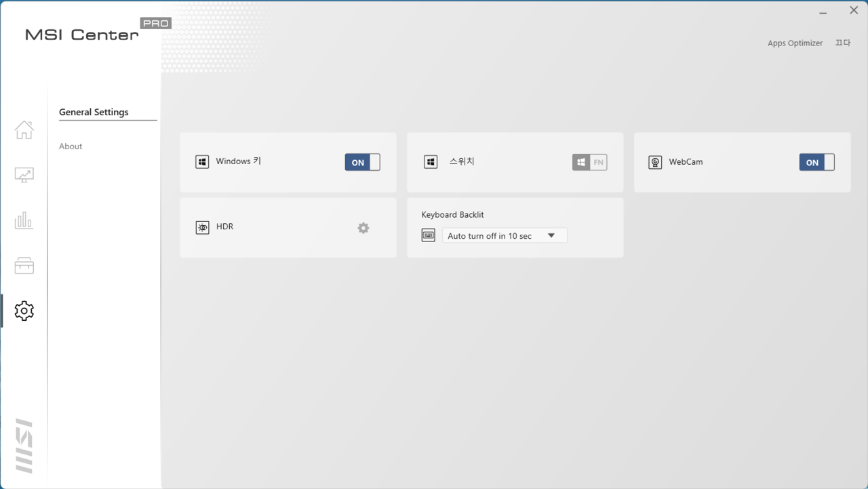Select the General Settings tab
Viewport: 868px width, 489px height.
click(x=94, y=113)
